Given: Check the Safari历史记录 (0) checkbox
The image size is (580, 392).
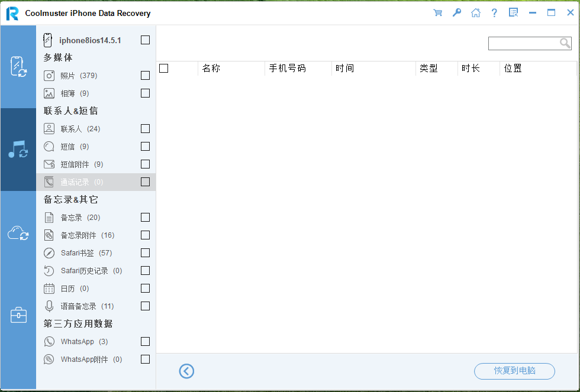Looking at the screenshot, I should pos(146,270).
